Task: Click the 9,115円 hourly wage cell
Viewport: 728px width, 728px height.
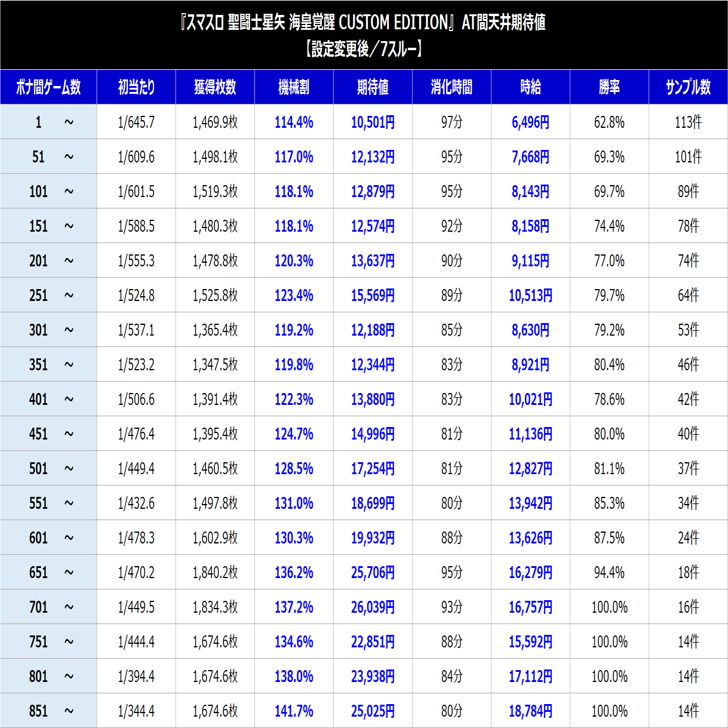Action: pos(530,260)
